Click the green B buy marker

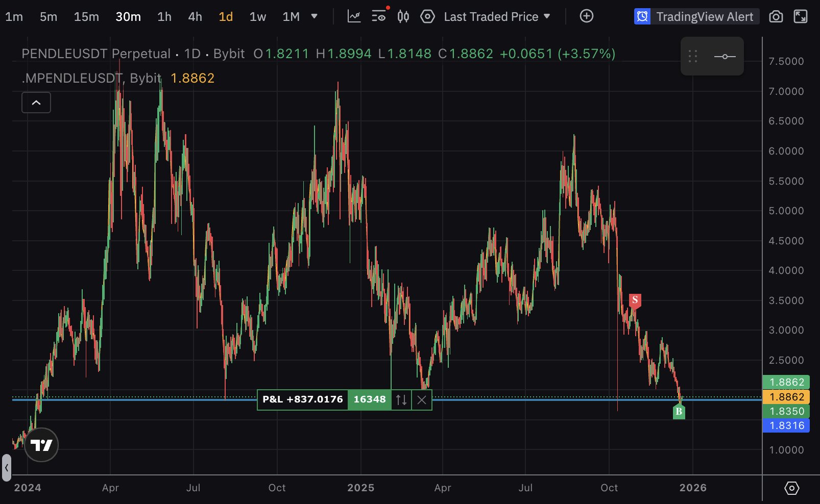pyautogui.click(x=679, y=411)
